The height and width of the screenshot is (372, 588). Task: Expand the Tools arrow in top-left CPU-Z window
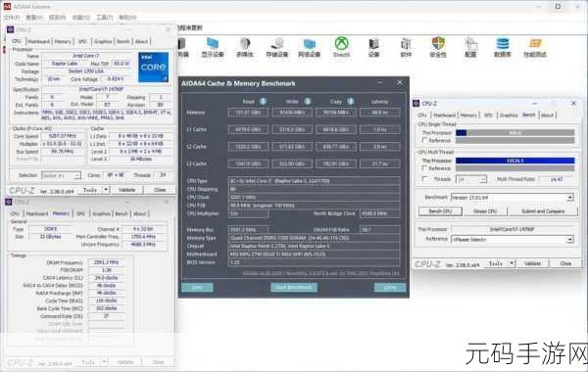106,190
